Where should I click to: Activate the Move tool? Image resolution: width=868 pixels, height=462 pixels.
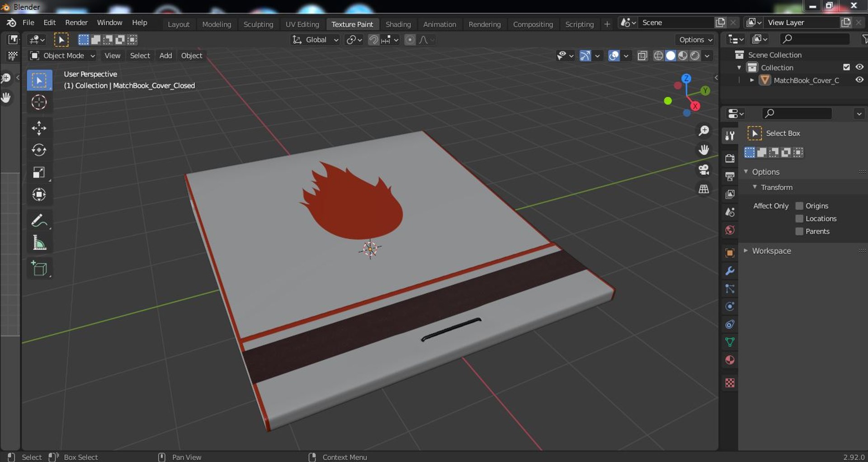click(x=39, y=128)
